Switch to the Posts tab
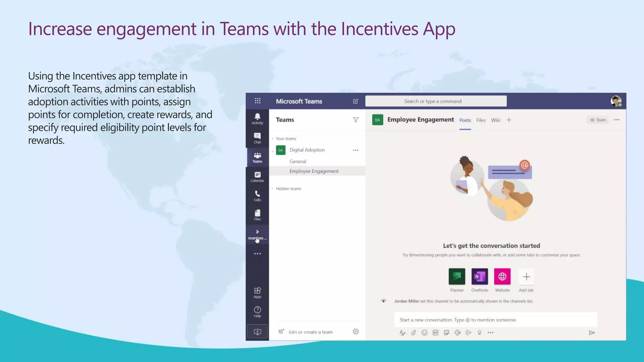This screenshot has height=362, width=644. pos(465,120)
